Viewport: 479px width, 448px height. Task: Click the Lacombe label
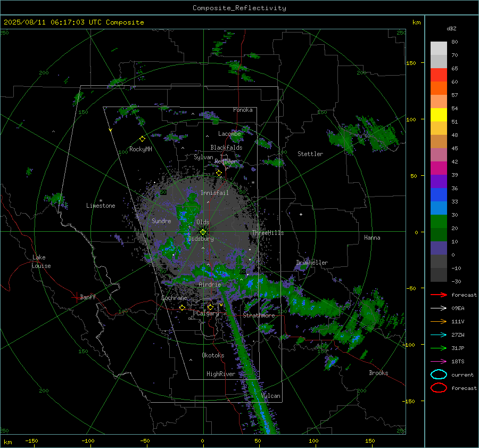pos(229,134)
